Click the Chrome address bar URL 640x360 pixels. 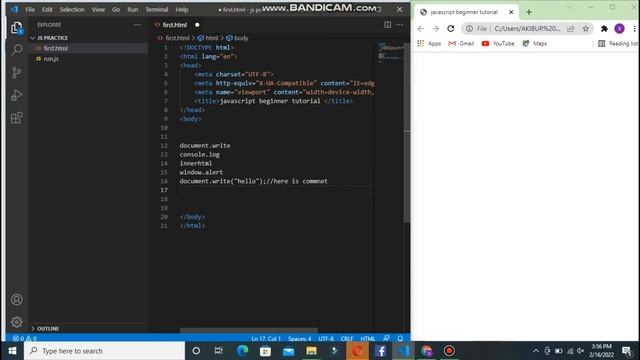click(x=527, y=29)
